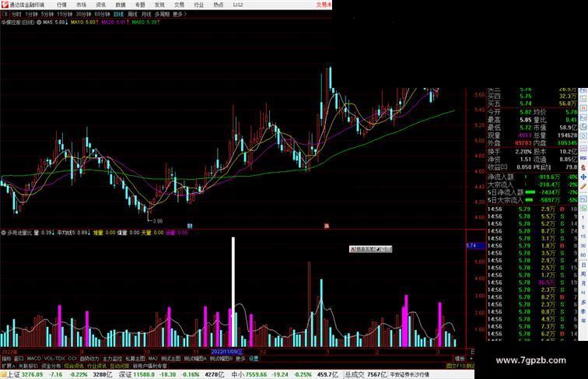The width and height of the screenshot is (588, 379).
Task: Select the MA2 indicator tab
Action: [153, 359]
